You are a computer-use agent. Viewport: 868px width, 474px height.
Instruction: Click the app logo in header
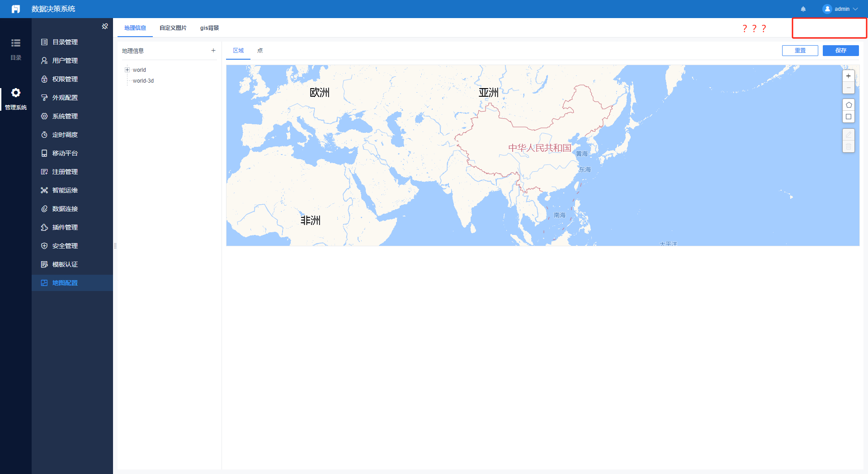point(16,9)
